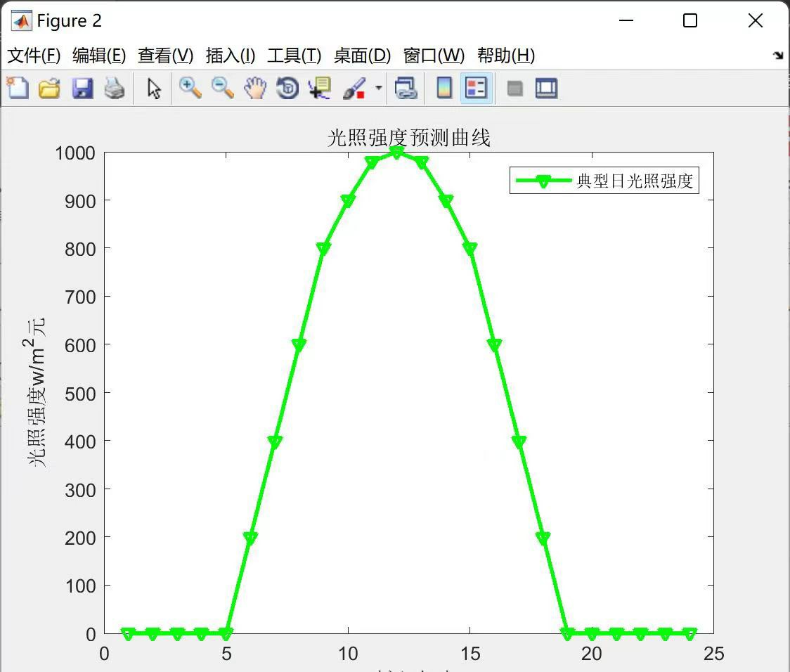Open the 工具(T) menu

[x=294, y=56]
